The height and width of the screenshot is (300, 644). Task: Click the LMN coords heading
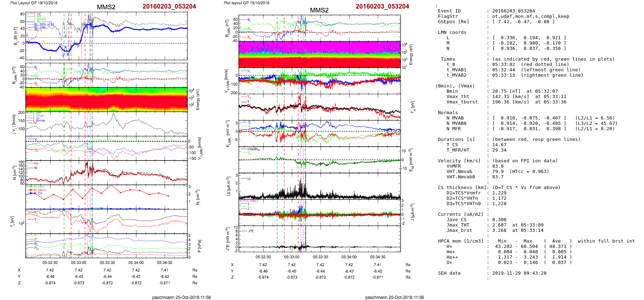pos(452,32)
